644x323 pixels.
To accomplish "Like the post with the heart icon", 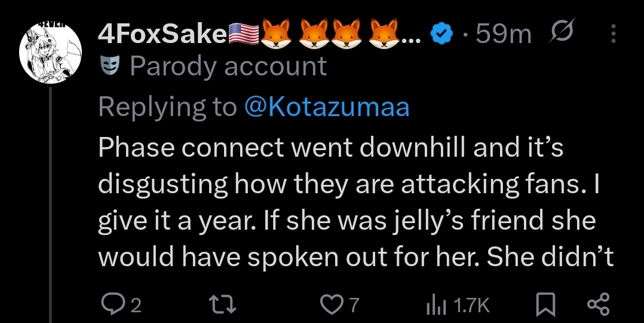I will (x=331, y=305).
